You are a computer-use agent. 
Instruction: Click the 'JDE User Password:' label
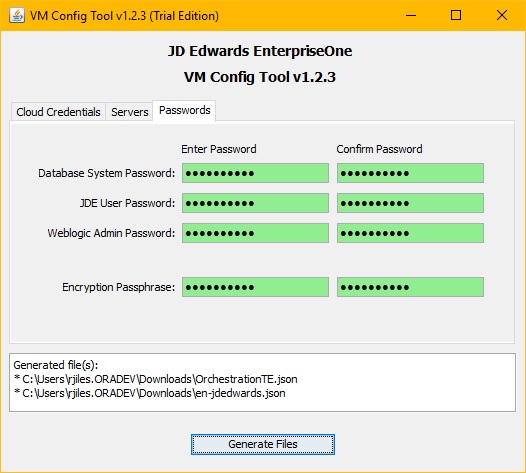pyautogui.click(x=127, y=203)
